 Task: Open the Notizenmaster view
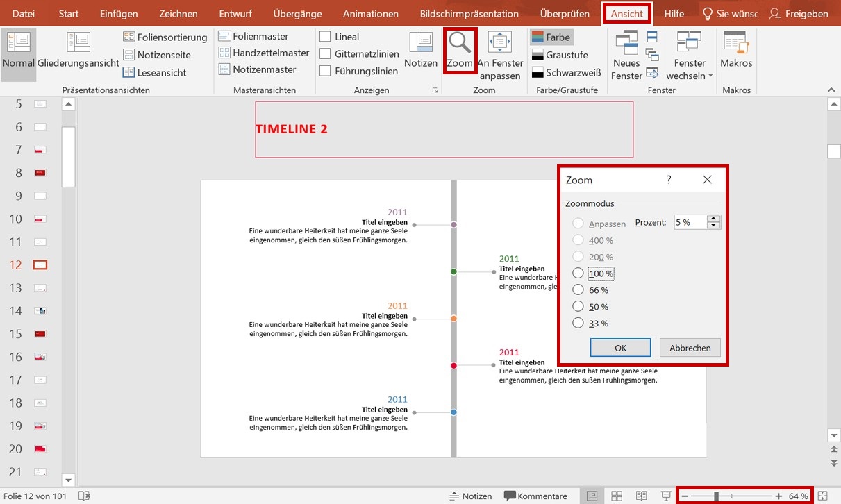tap(257, 69)
